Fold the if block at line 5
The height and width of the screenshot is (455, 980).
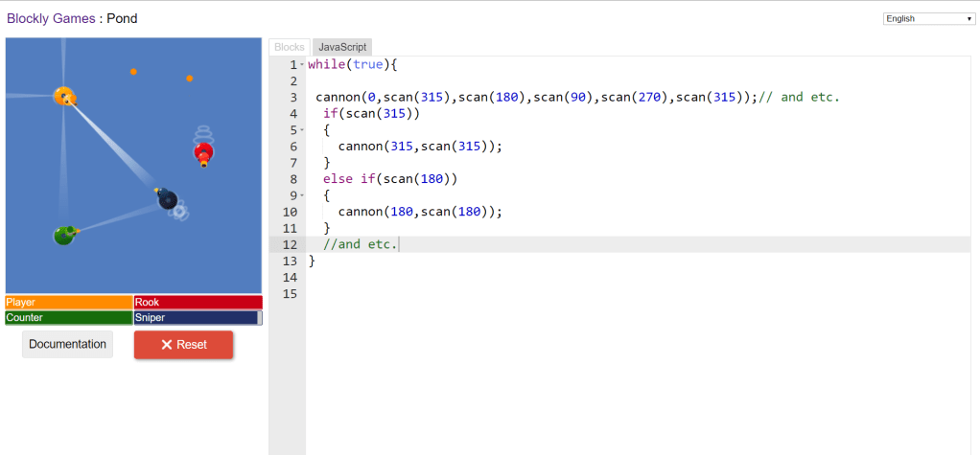click(x=302, y=130)
